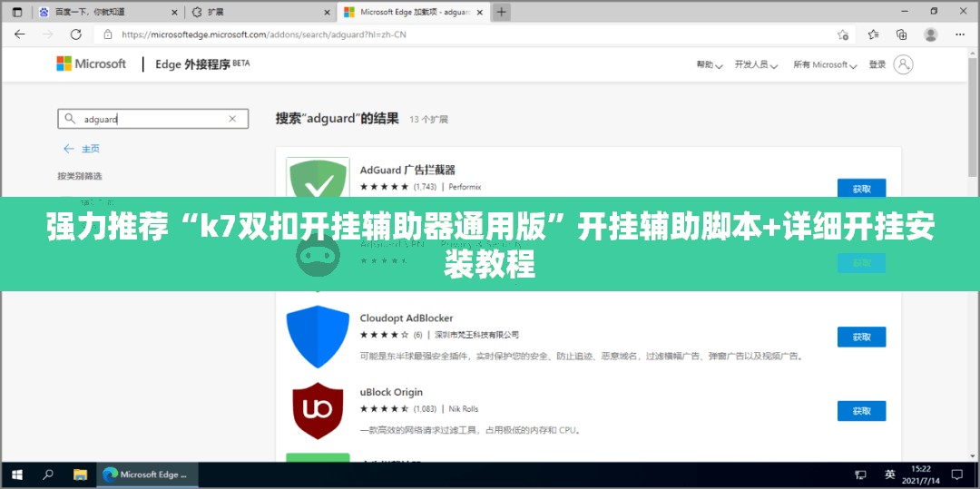Click the Nik Rolls publisher name
980x489 pixels.
pyautogui.click(x=463, y=409)
